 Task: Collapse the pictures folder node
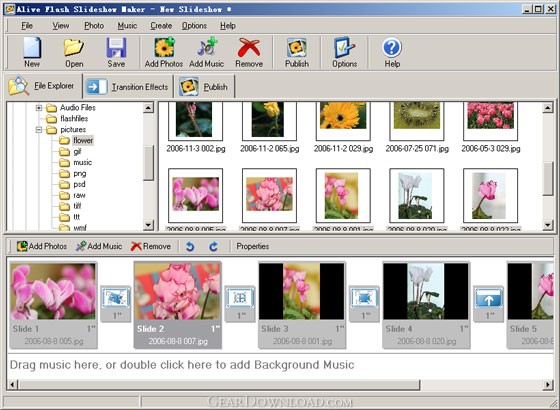39,130
